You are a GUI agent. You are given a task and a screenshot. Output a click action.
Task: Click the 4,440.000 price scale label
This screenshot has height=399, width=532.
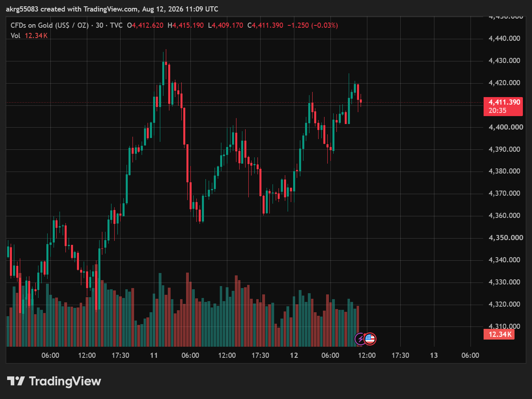click(504, 38)
